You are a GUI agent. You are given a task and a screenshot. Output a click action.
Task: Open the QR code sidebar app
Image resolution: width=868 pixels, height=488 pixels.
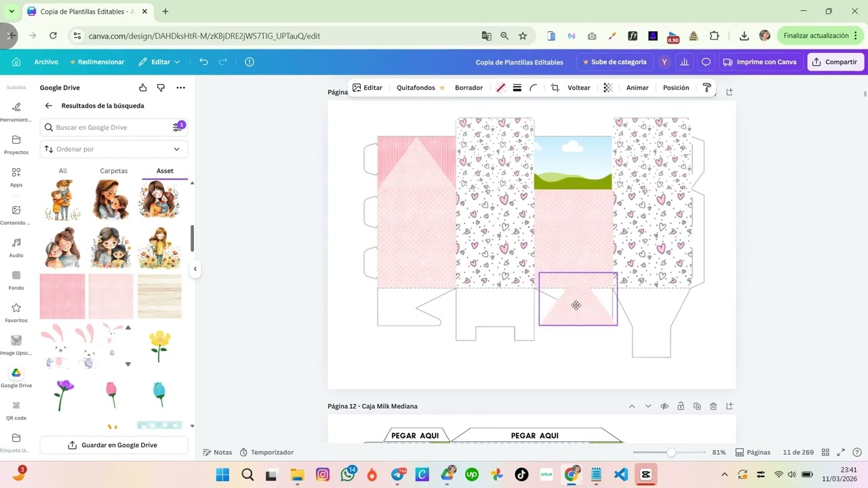[x=16, y=410]
